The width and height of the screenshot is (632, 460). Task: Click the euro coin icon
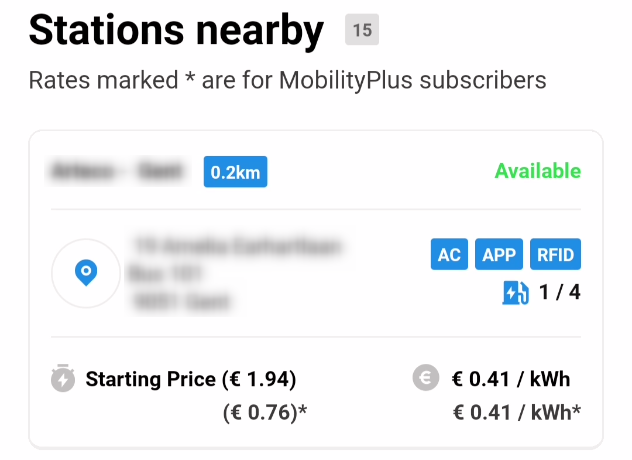(x=426, y=378)
